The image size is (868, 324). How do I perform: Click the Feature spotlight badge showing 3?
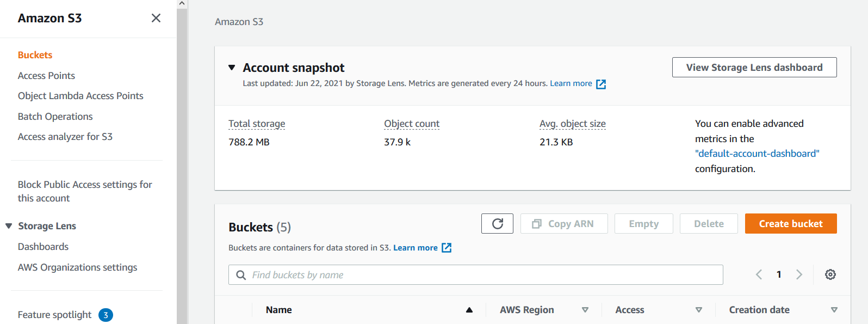click(106, 315)
